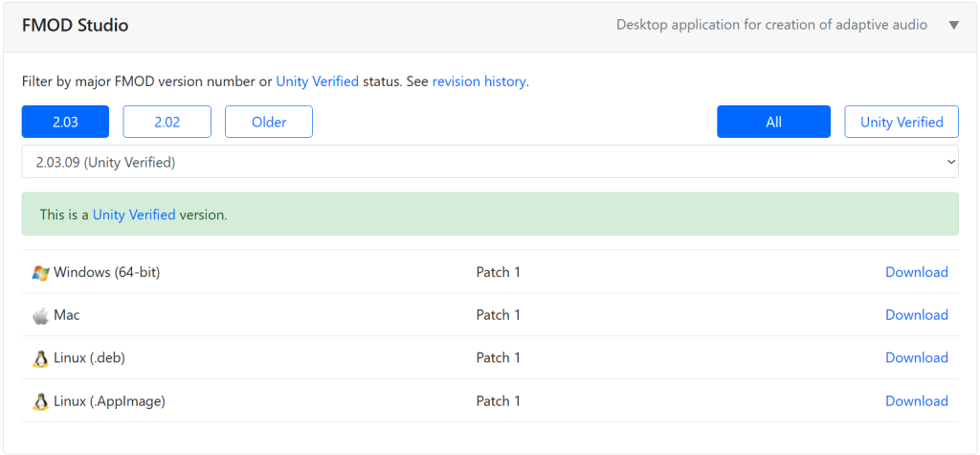Screen dimensions: 980x455
Task: Click 'Desktop application for creation of adaptive audio'
Action: pos(772,25)
